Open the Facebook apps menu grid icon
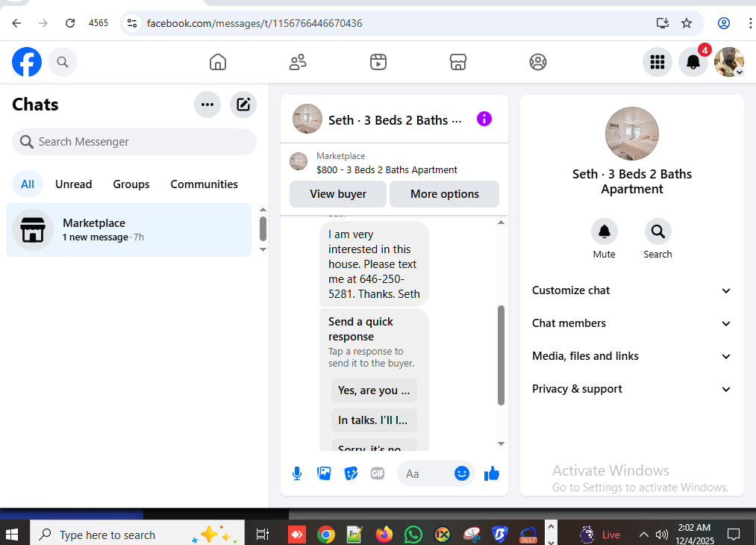Screen dimensions: 756x545 (657, 62)
